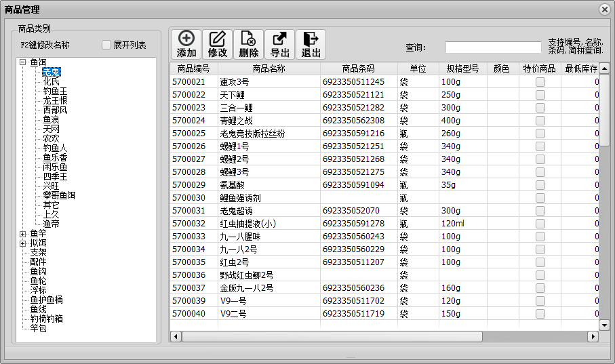Expand the 鱼竿 tree node
Screen dimensions: 615x364
click(23, 234)
